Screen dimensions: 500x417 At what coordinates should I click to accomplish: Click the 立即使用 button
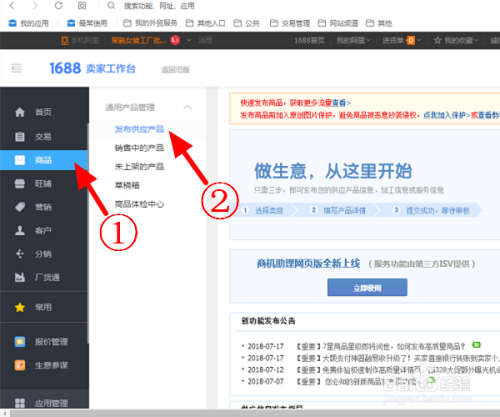coord(367,287)
